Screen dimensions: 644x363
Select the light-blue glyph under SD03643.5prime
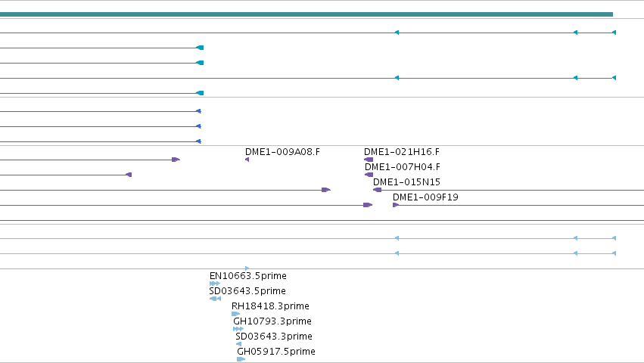tap(215, 299)
